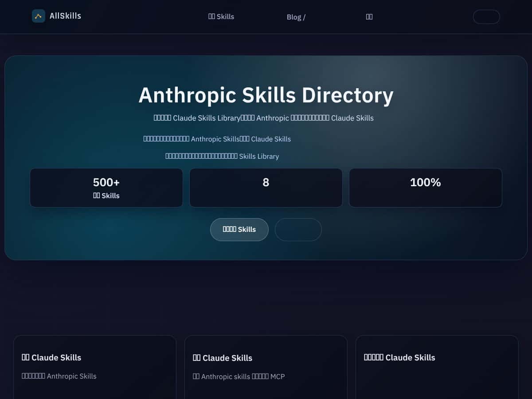Select the rightmost navigation menu entry
This screenshot has width=532, height=399.
[369, 16]
